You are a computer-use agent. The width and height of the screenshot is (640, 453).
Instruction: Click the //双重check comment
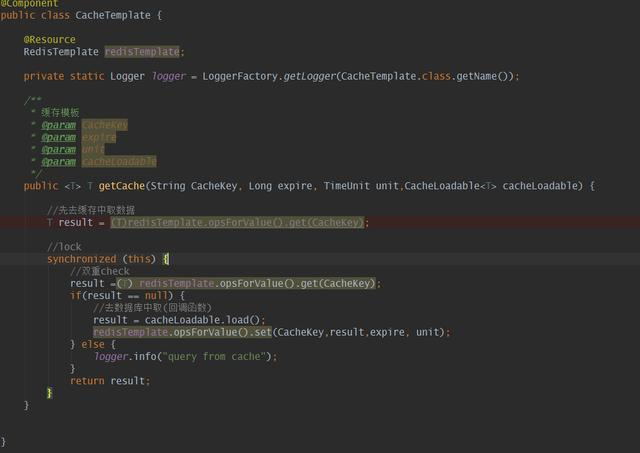point(100,271)
